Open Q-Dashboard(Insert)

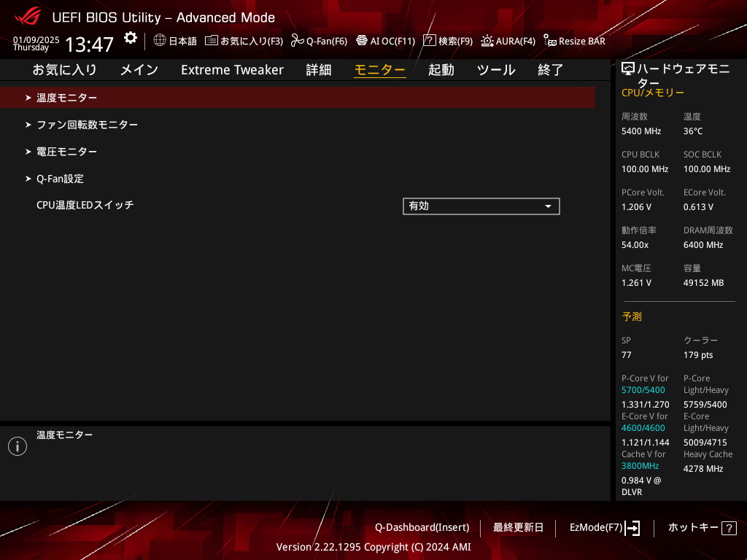pyautogui.click(x=422, y=527)
